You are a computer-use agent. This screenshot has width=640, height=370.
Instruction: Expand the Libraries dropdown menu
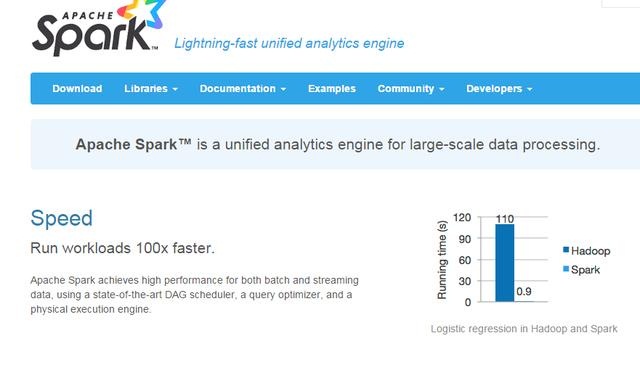tap(151, 89)
